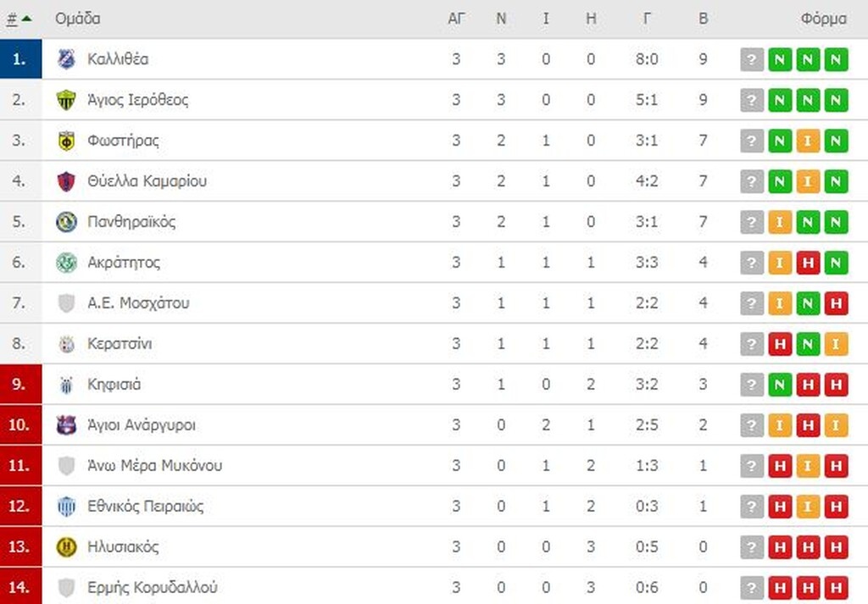Viewport: 868px width, 604px height.
Task: Click the Εθνικός Πειραιώς team crest
Action: pyautogui.click(x=66, y=507)
